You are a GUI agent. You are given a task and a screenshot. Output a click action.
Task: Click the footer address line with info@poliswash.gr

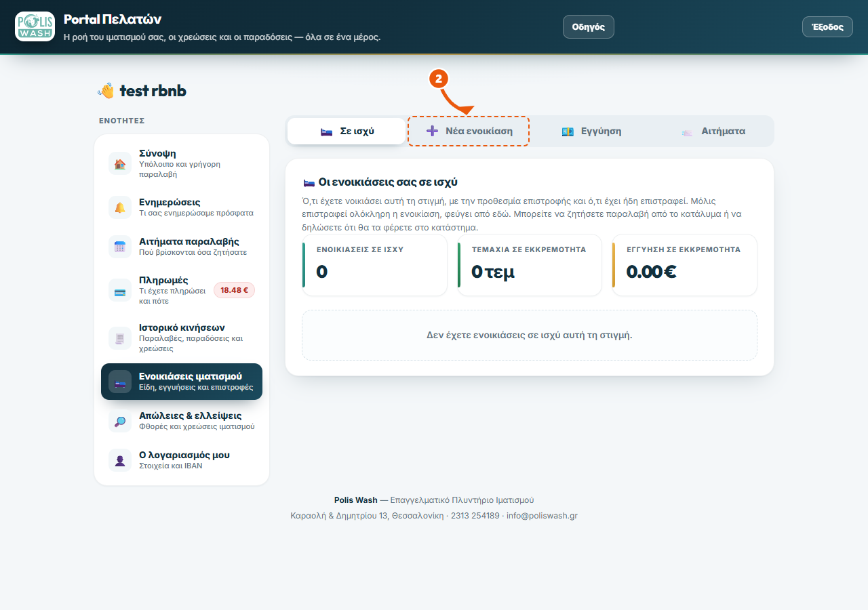click(x=434, y=516)
